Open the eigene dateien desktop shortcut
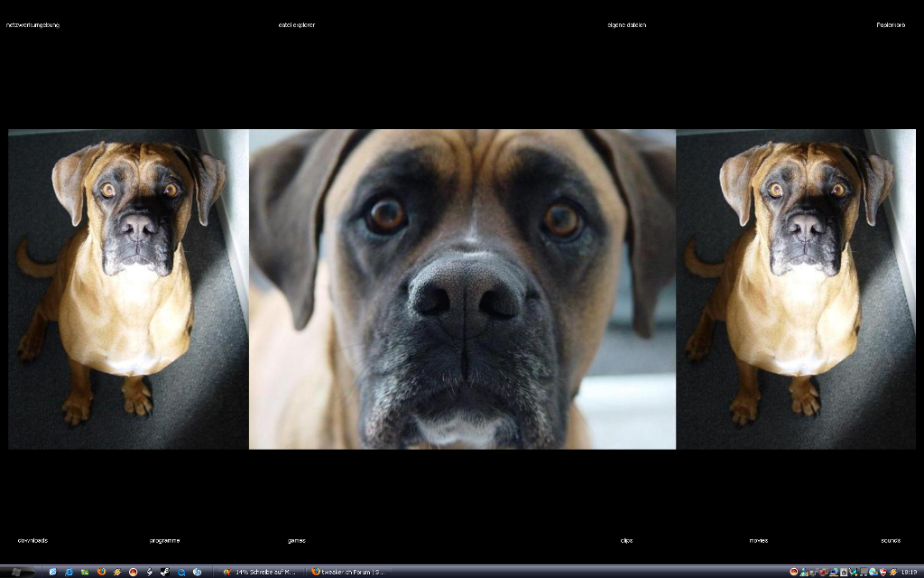924x578 pixels. [x=627, y=25]
